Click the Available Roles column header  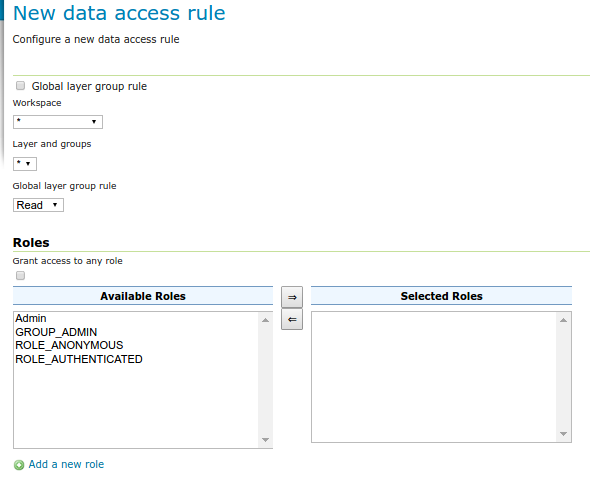pyautogui.click(x=143, y=296)
